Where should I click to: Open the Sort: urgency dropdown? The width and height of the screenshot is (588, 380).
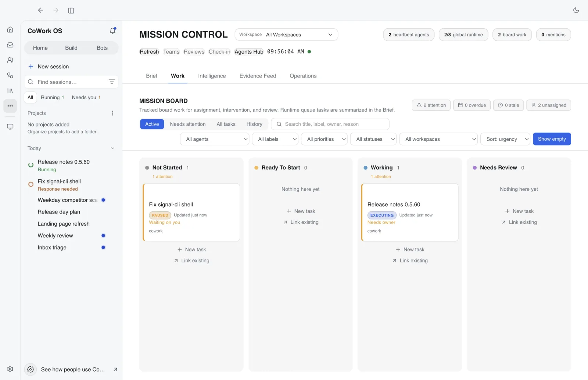[x=505, y=139]
